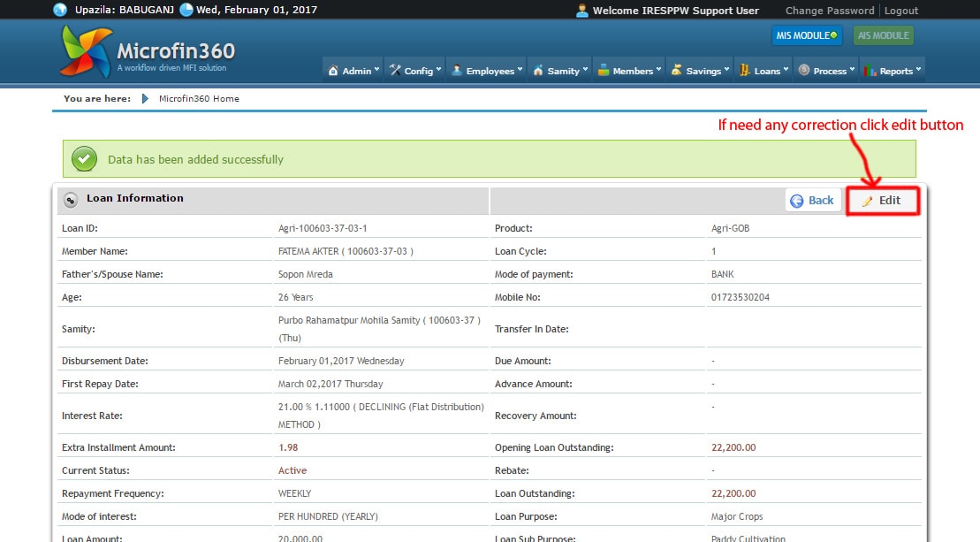Switch to the AIS MODULE
Screen dimensions: 980x542
884,36
